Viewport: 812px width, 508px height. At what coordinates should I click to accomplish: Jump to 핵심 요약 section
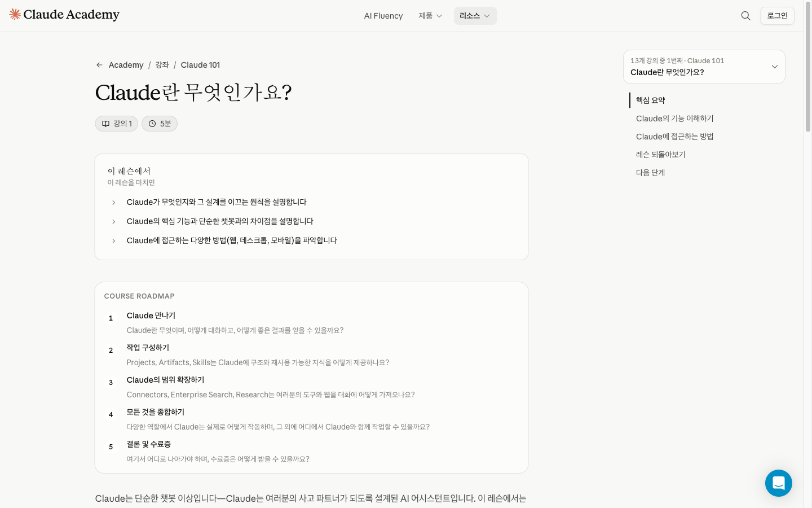coord(650,100)
